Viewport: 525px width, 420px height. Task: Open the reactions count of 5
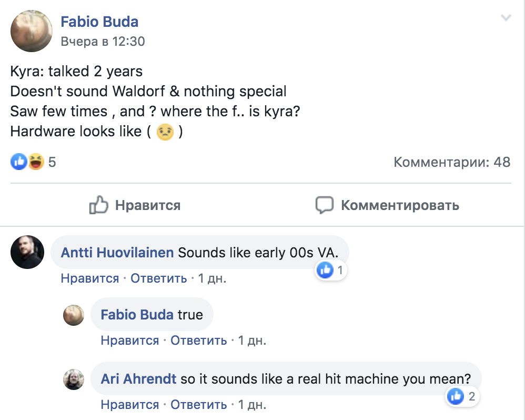[52, 162]
